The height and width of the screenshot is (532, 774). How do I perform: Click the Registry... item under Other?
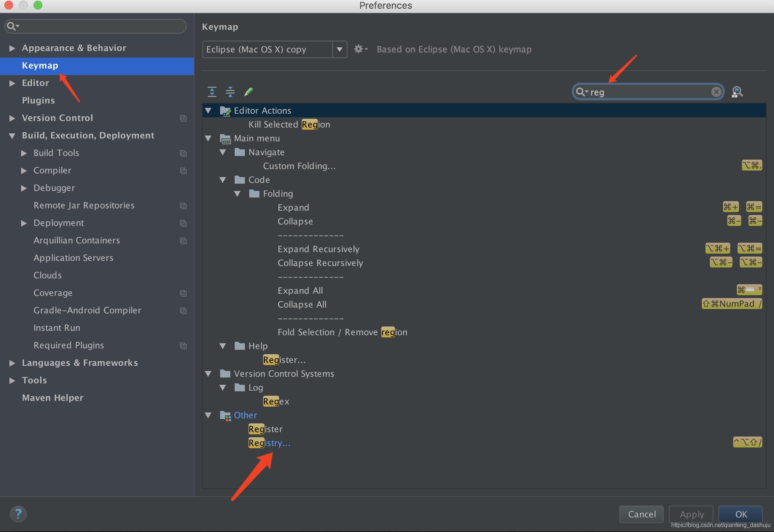269,443
